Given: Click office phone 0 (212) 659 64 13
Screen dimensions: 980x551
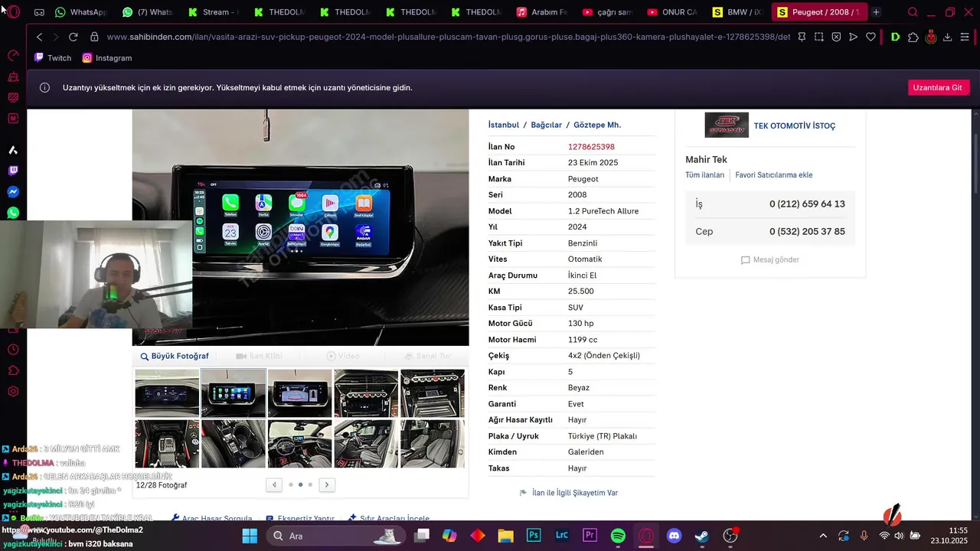Looking at the screenshot, I should (807, 204).
